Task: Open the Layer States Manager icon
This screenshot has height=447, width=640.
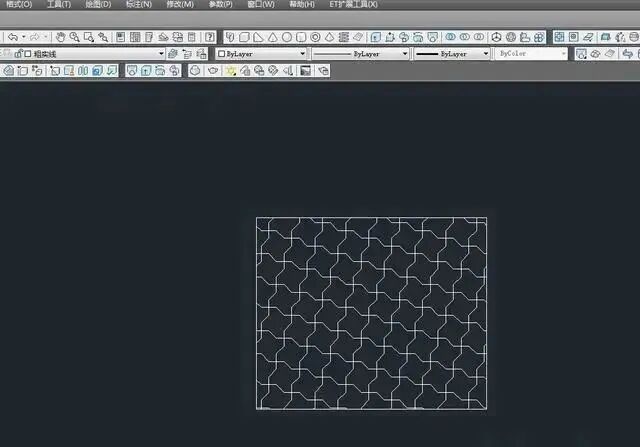Action: (202, 53)
